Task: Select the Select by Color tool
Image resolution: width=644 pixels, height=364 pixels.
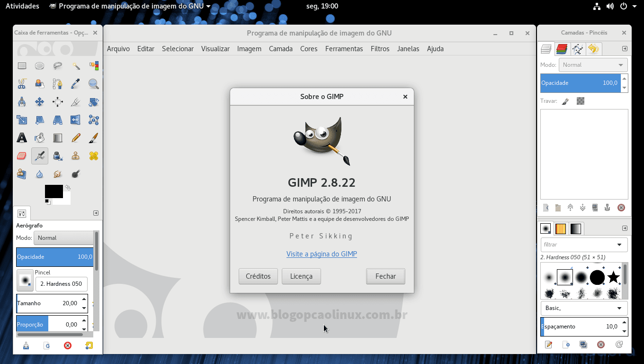Action: click(94, 66)
